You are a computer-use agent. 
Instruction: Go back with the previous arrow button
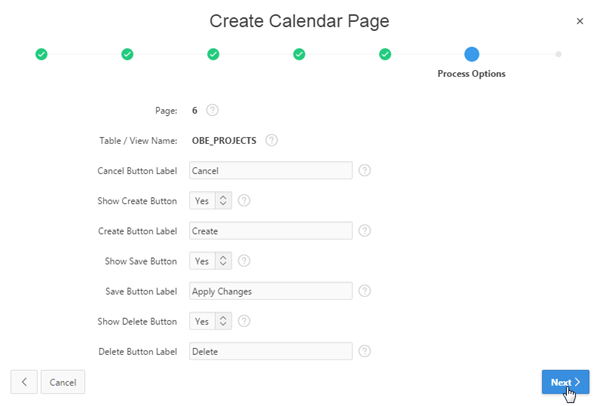(24, 382)
